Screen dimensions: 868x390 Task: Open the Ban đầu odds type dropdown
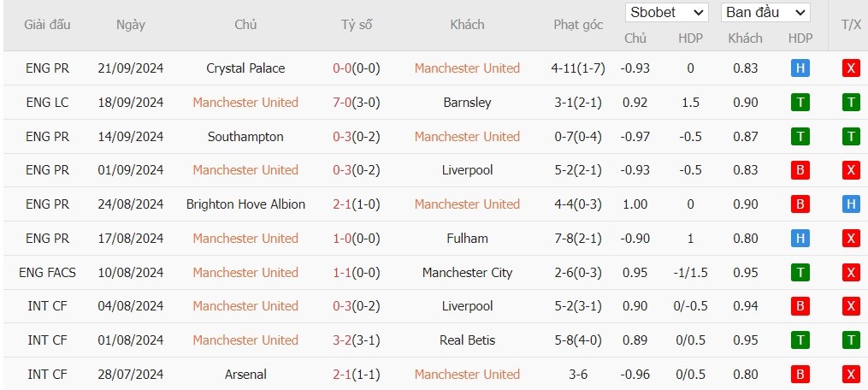pos(765,12)
